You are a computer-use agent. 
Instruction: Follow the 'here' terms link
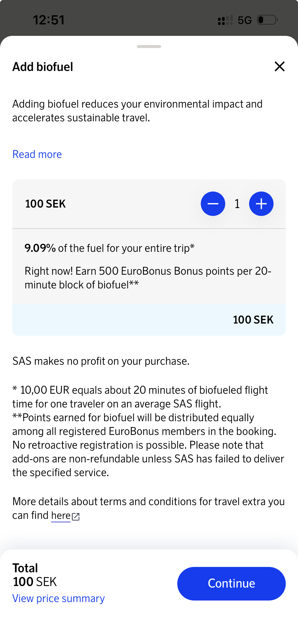coord(61,516)
